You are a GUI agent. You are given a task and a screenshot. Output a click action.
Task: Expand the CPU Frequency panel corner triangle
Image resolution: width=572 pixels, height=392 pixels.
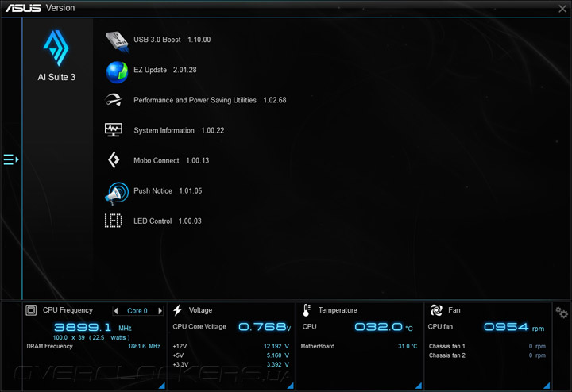point(162,386)
